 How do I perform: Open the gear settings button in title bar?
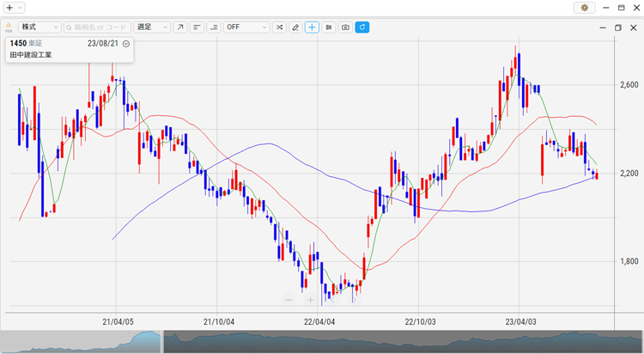(585, 7)
